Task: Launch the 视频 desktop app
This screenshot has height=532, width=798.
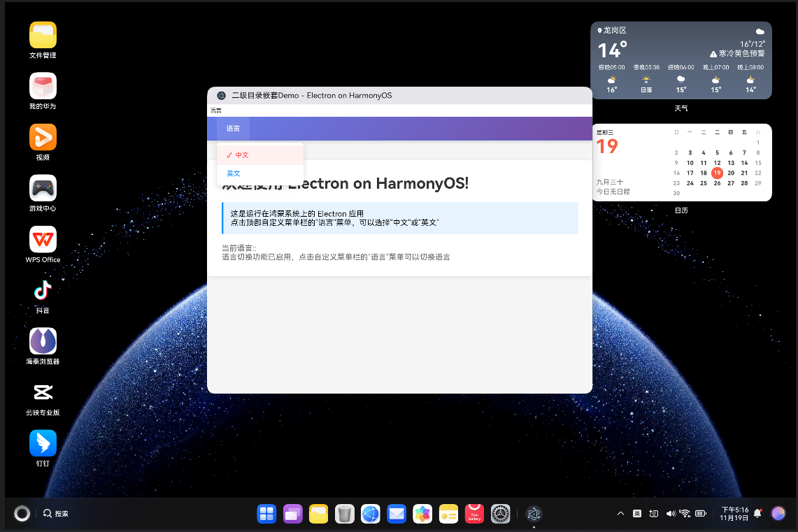Action: [43, 137]
